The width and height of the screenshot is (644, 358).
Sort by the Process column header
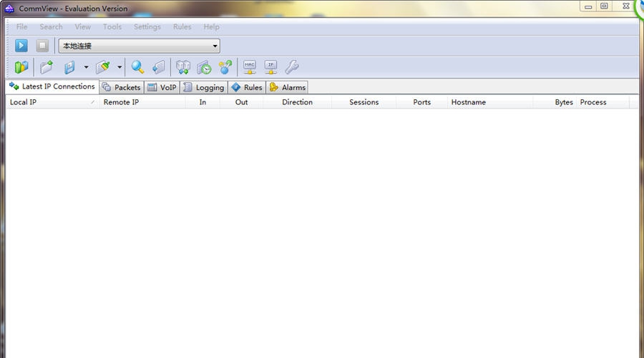[602, 102]
